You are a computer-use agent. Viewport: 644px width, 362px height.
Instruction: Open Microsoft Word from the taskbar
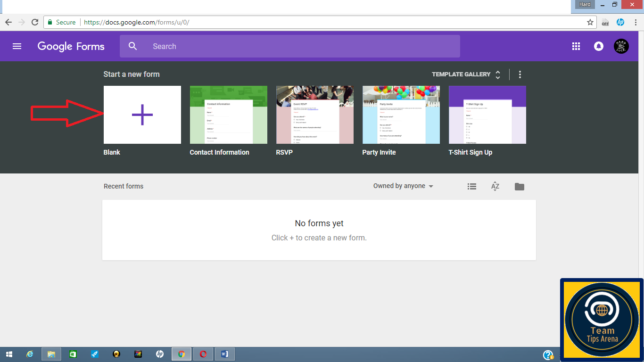[225, 354]
